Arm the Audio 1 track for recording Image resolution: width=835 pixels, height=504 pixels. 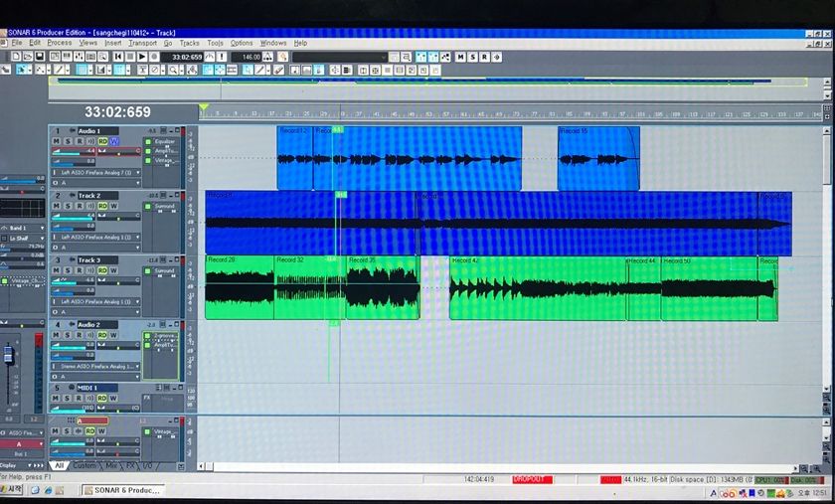80,141
